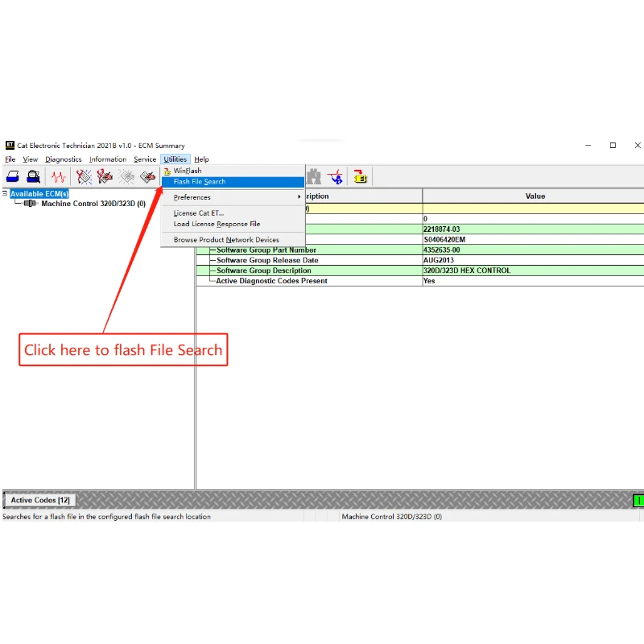The width and height of the screenshot is (644, 644).
Task: Close the Utilities menu from the menu bar
Action: (175, 159)
